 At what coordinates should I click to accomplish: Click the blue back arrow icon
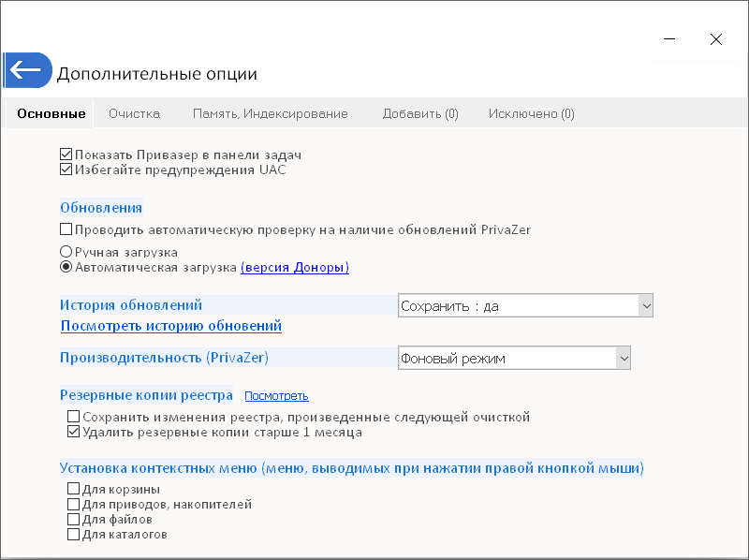(x=27, y=70)
